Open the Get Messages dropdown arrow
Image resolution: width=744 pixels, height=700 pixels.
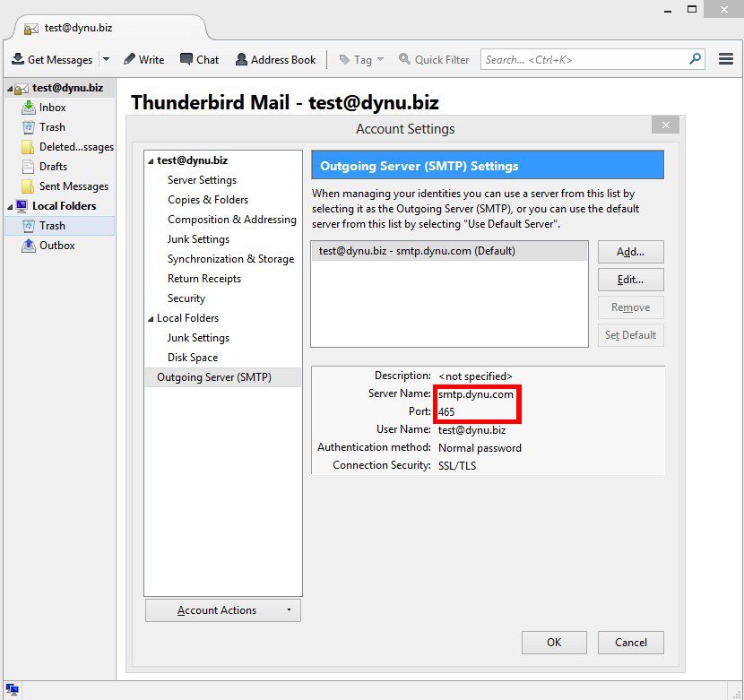pyautogui.click(x=107, y=59)
